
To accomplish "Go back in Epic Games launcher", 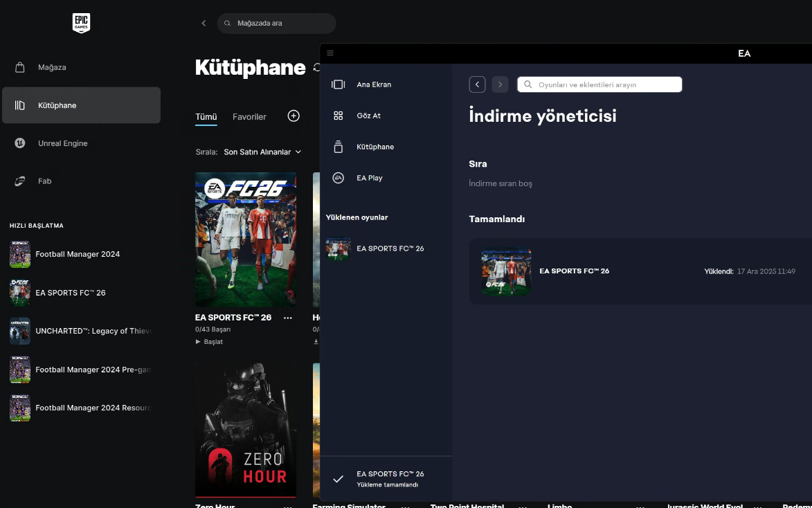I will coord(204,24).
